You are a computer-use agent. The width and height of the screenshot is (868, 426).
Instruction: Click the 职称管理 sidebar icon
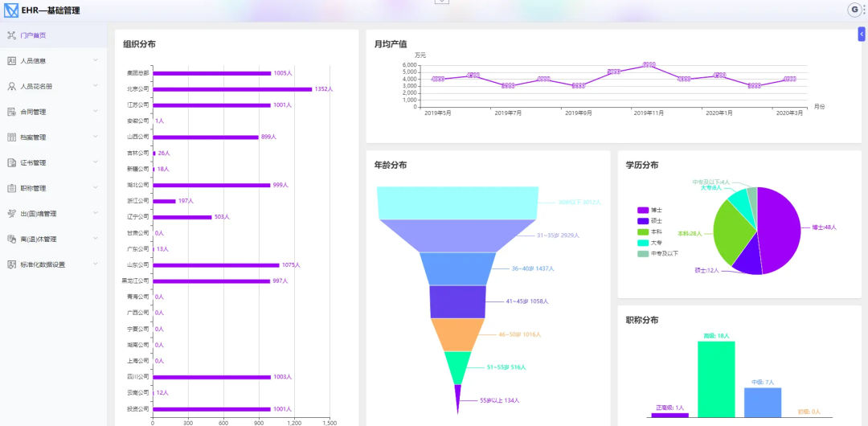11,188
